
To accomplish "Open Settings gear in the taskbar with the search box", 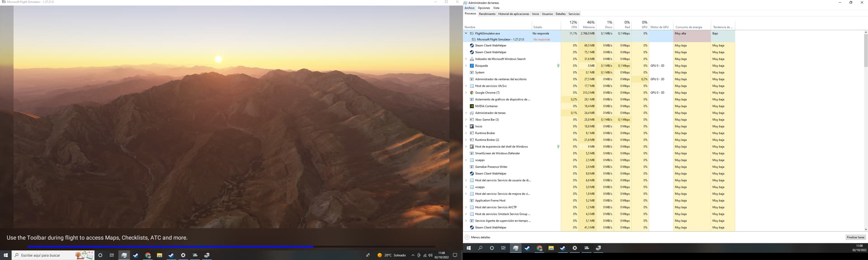I will [x=183, y=255].
